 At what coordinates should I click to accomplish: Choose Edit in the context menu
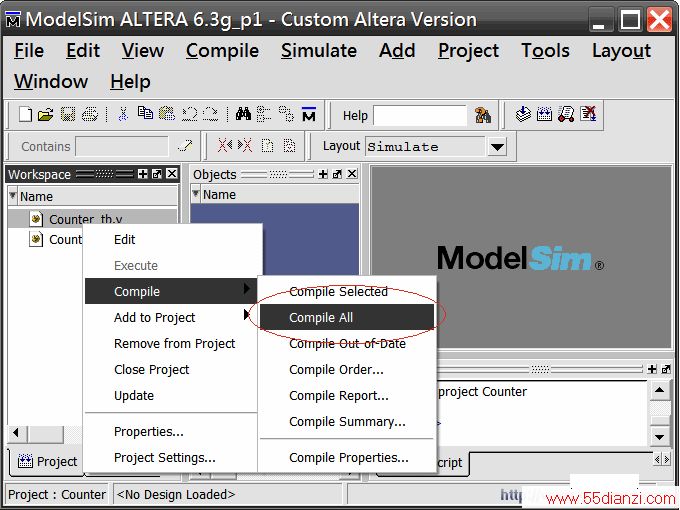coord(171,239)
